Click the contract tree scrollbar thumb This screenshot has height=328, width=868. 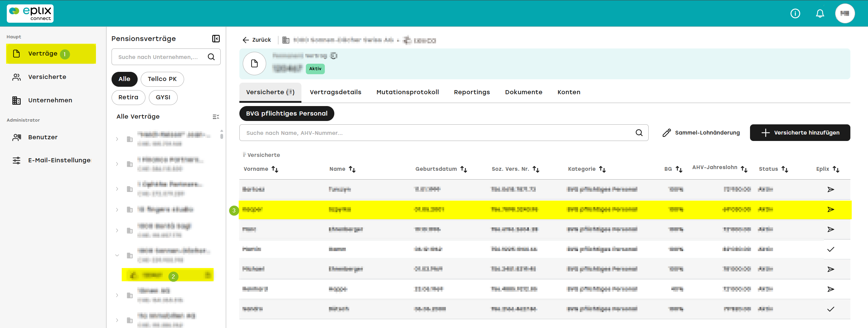[221, 136]
